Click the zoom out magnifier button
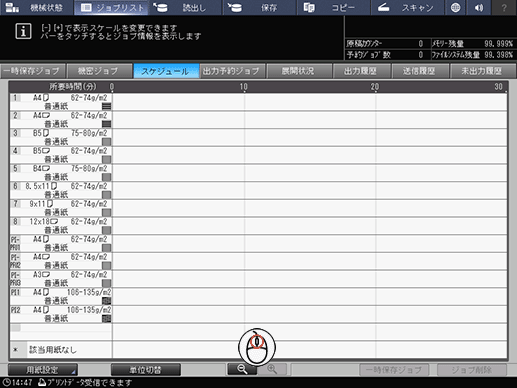Viewport: 517px width, 388px height. [242, 369]
